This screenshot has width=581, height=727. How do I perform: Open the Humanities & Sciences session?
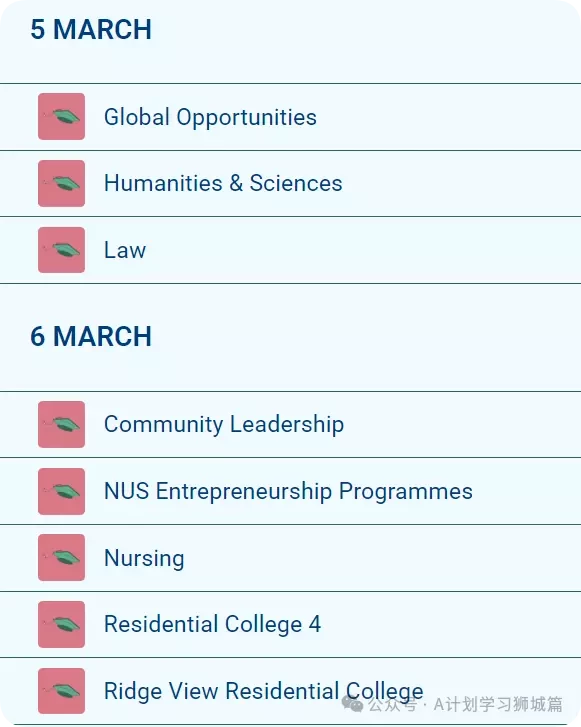pos(290,183)
